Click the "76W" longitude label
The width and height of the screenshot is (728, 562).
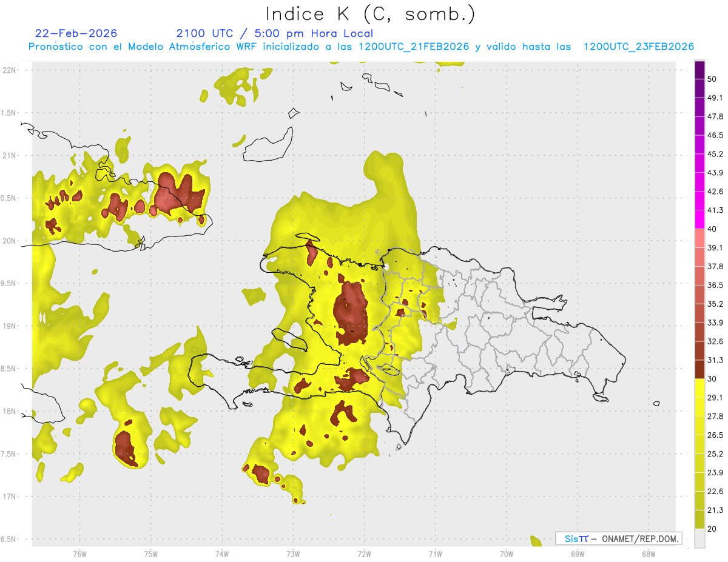tap(79, 554)
